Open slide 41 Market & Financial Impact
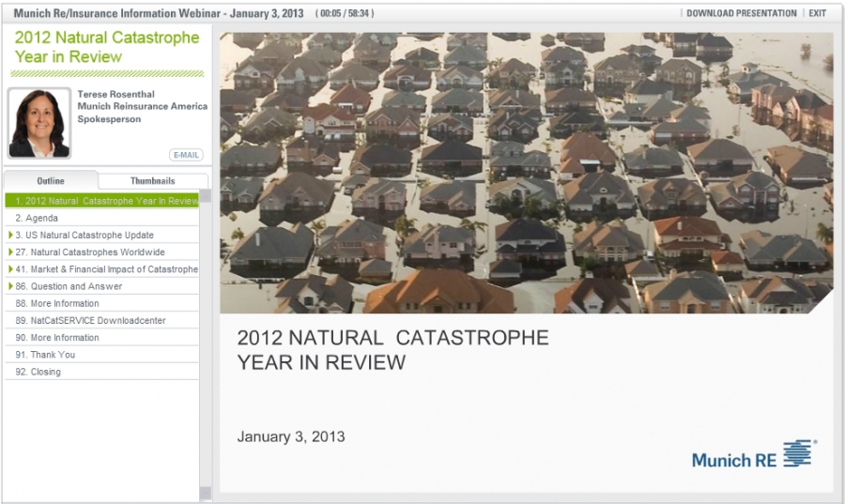This screenshot has width=845, height=504. click(x=101, y=269)
